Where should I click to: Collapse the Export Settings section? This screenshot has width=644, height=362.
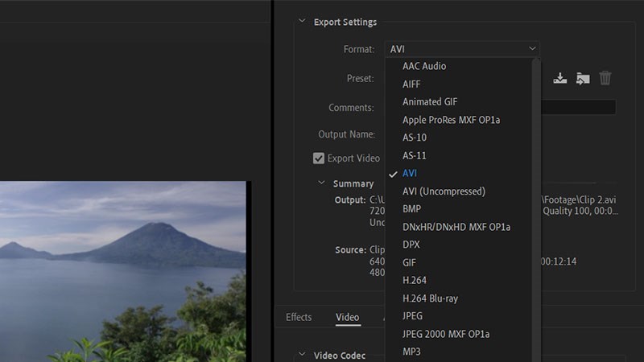(x=302, y=23)
